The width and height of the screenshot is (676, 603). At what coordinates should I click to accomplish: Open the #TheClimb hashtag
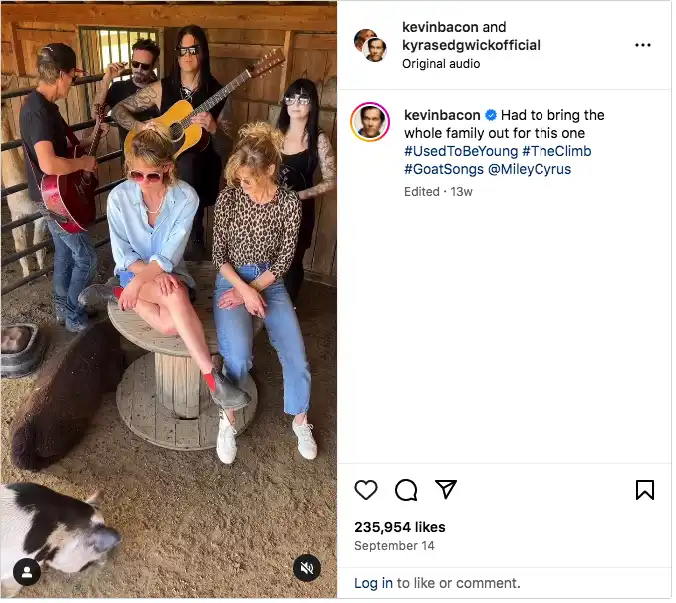click(x=556, y=151)
